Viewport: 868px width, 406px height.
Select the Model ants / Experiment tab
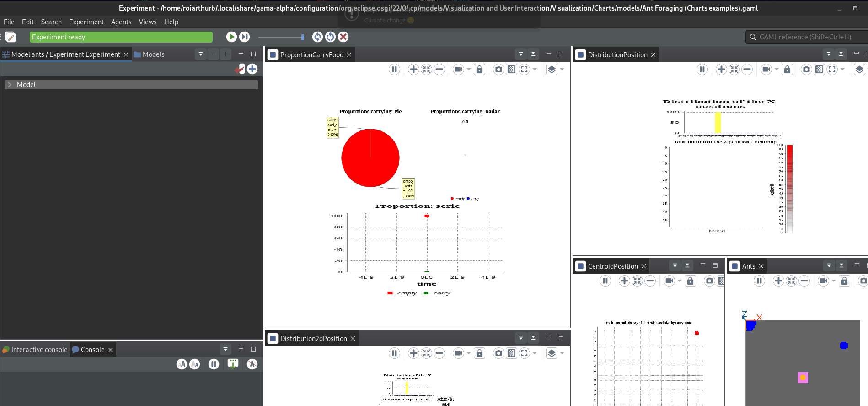[x=66, y=54]
